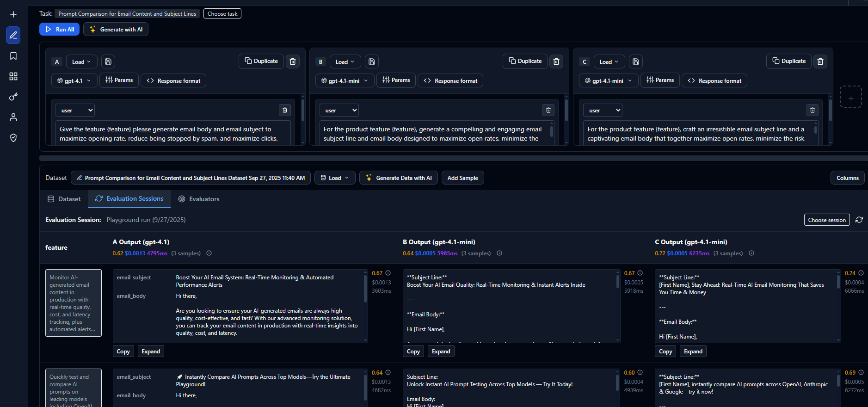Refresh the evaluation session with reload icon

859,220
